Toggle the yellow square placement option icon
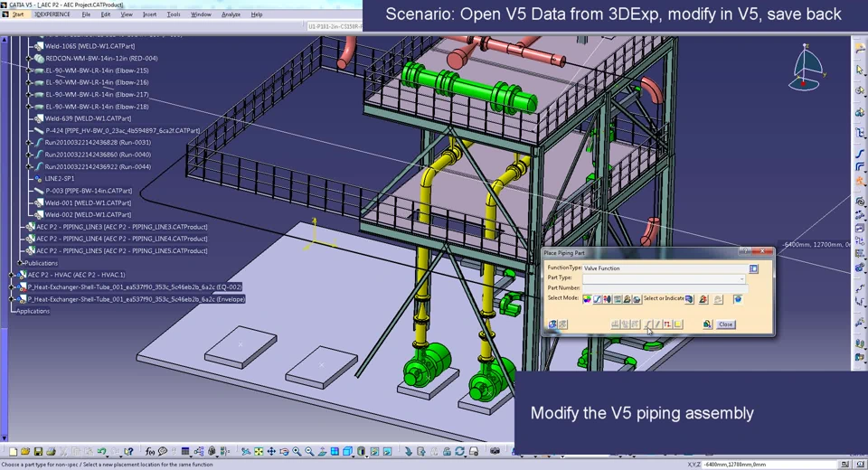868x470 pixels. (677, 324)
